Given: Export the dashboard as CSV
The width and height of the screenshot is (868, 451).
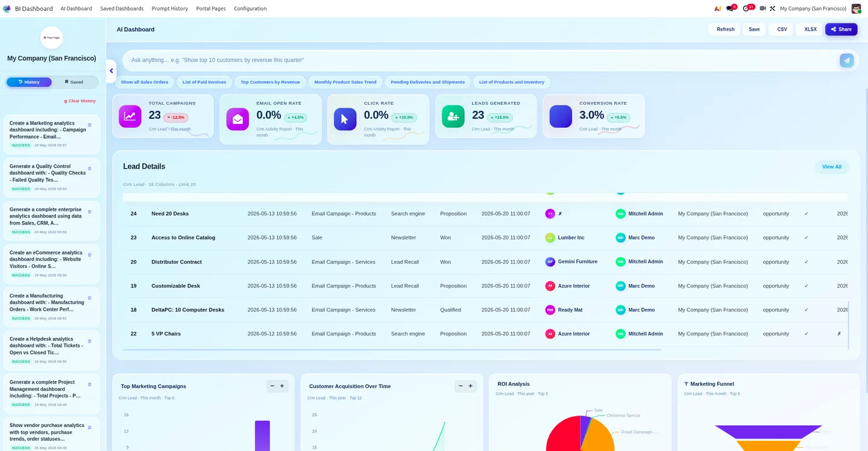Looking at the screenshot, I should tap(782, 29).
